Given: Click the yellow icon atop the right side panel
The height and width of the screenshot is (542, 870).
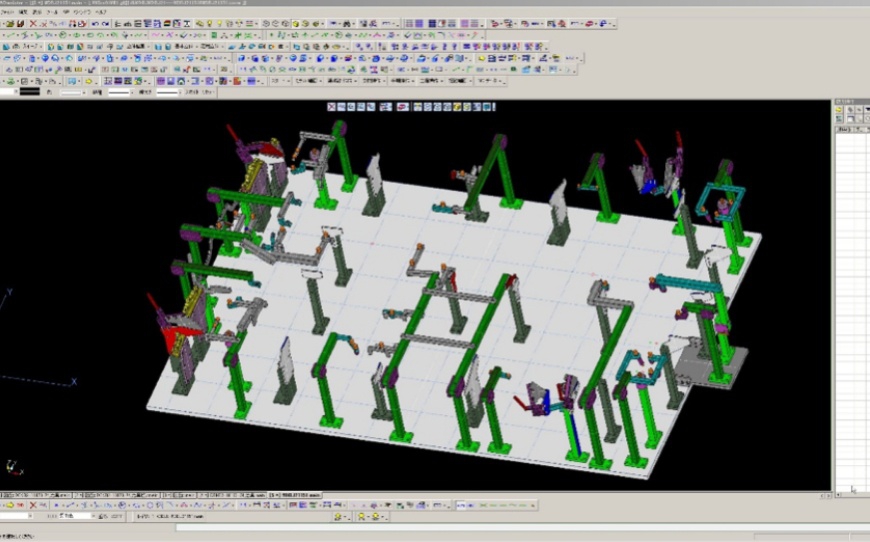Looking at the screenshot, I should click(839, 111).
